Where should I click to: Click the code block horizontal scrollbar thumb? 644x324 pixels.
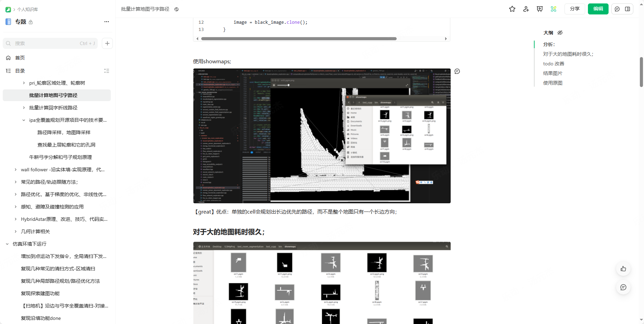(299, 39)
